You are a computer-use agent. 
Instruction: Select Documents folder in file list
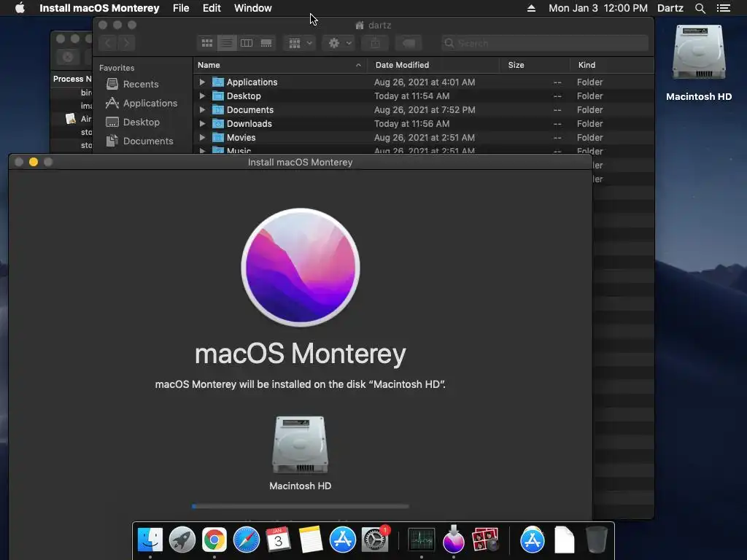424,109
